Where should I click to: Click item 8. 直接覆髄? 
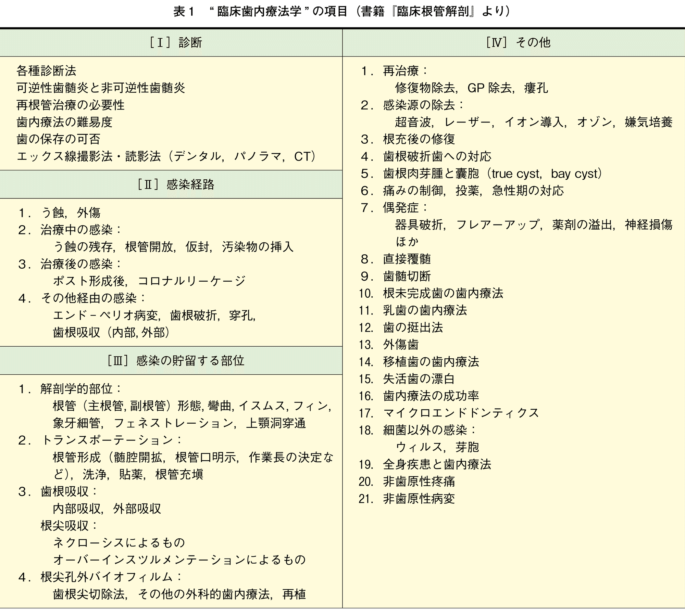[x=396, y=259]
